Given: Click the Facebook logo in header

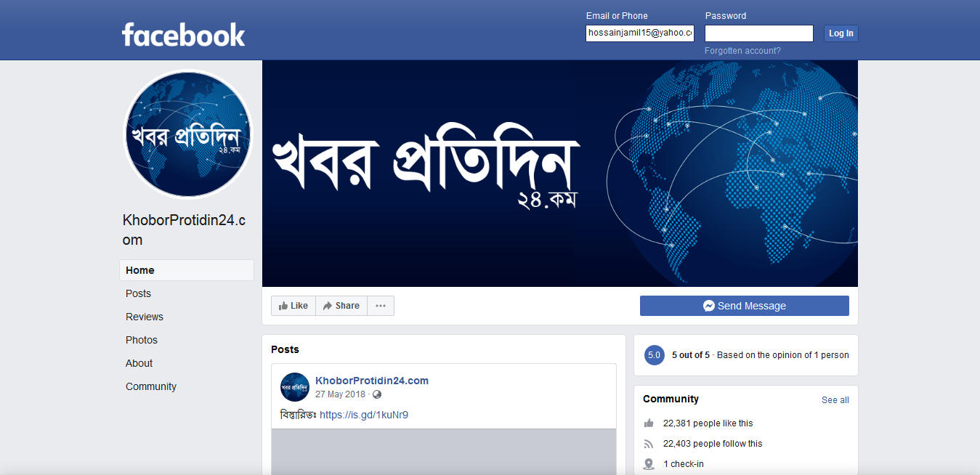Looking at the screenshot, I should (x=183, y=35).
